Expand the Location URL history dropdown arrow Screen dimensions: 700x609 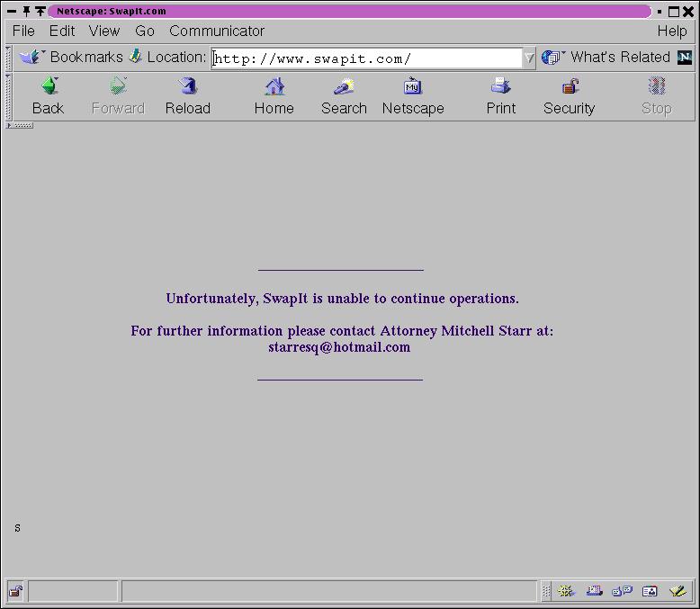(528, 58)
